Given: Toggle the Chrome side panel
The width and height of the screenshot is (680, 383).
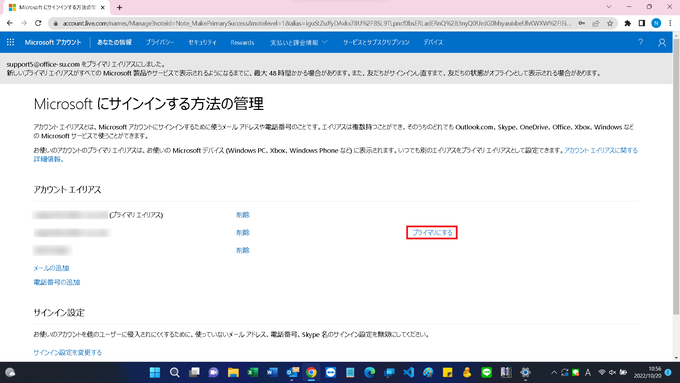Looking at the screenshot, I should coord(642,23).
